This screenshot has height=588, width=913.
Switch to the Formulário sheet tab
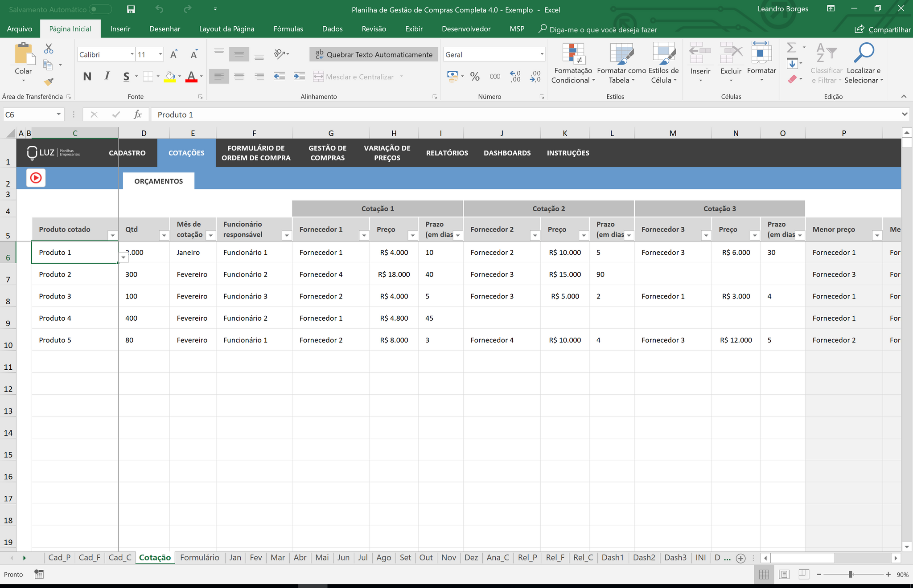click(199, 558)
